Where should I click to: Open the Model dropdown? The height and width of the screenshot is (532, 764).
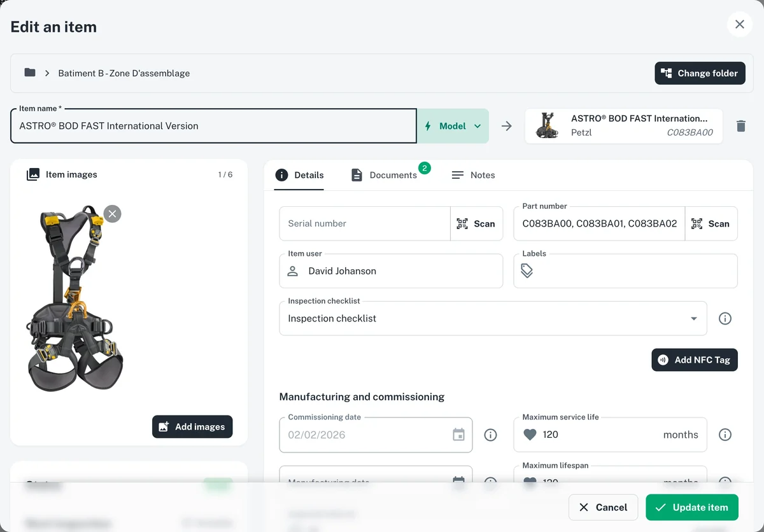(453, 126)
